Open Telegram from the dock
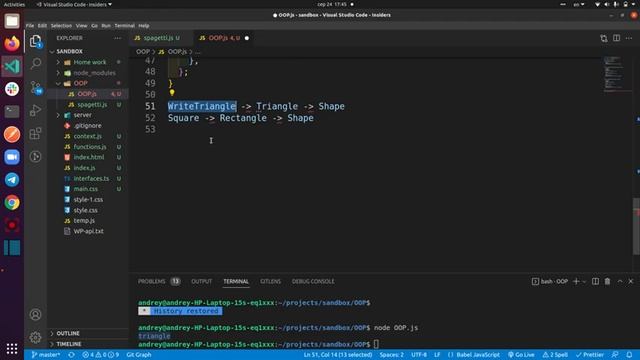This screenshot has width=640, height=360. tap(12, 180)
